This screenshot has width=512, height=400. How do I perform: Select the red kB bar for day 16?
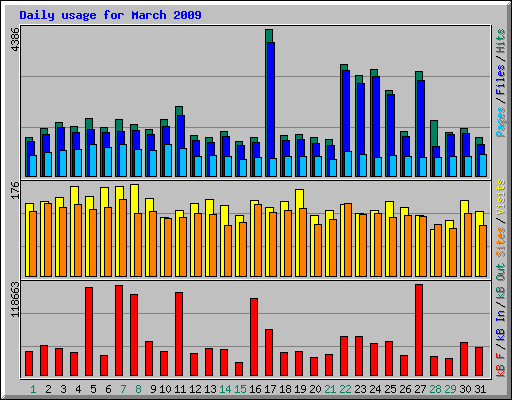(x=254, y=337)
